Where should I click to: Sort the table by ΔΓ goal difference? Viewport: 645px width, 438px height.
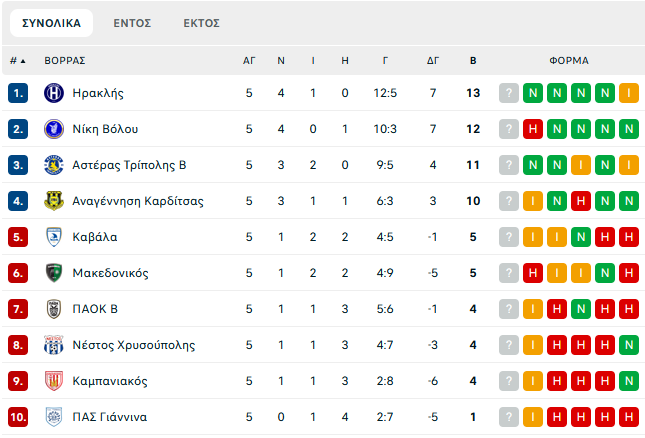pos(433,60)
